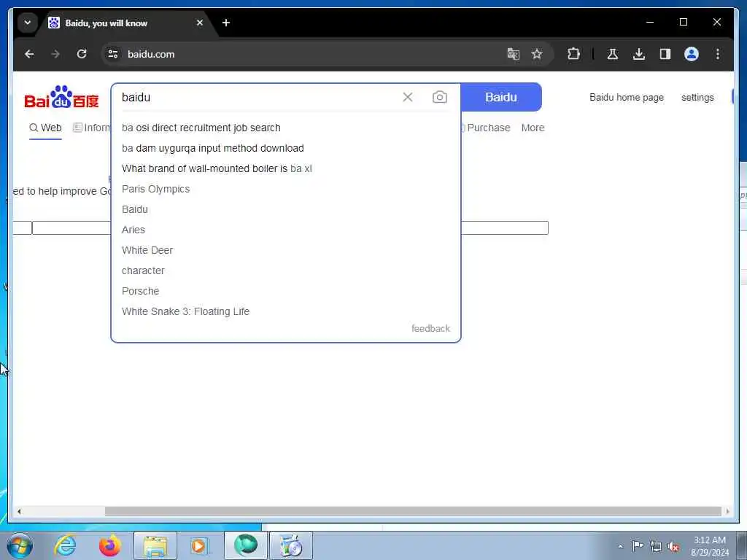Clear the search box with the X

pyautogui.click(x=407, y=97)
